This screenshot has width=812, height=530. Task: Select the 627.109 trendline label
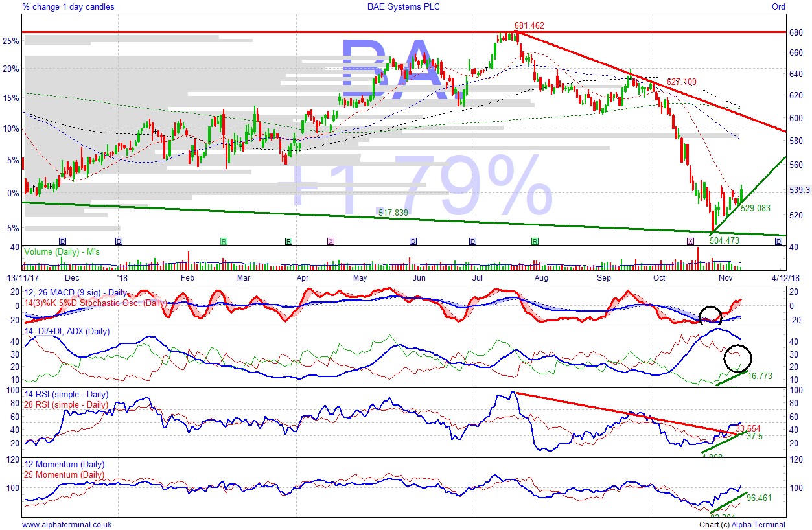pos(681,82)
